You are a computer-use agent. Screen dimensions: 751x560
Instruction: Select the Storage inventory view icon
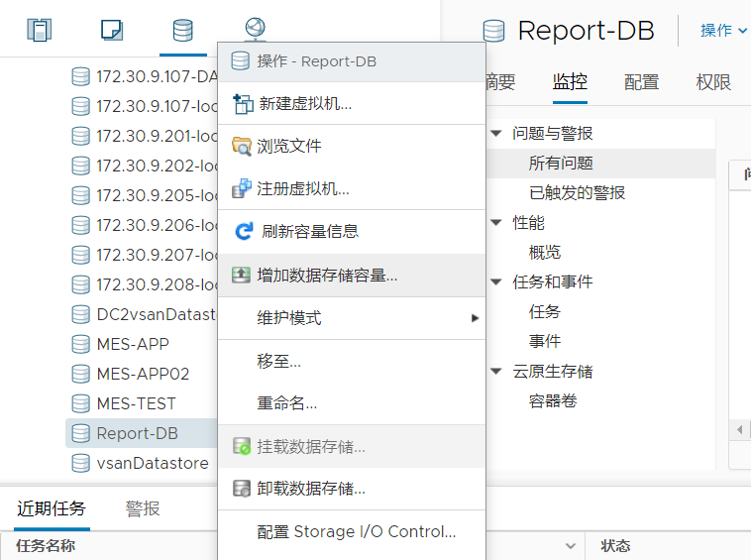(183, 30)
